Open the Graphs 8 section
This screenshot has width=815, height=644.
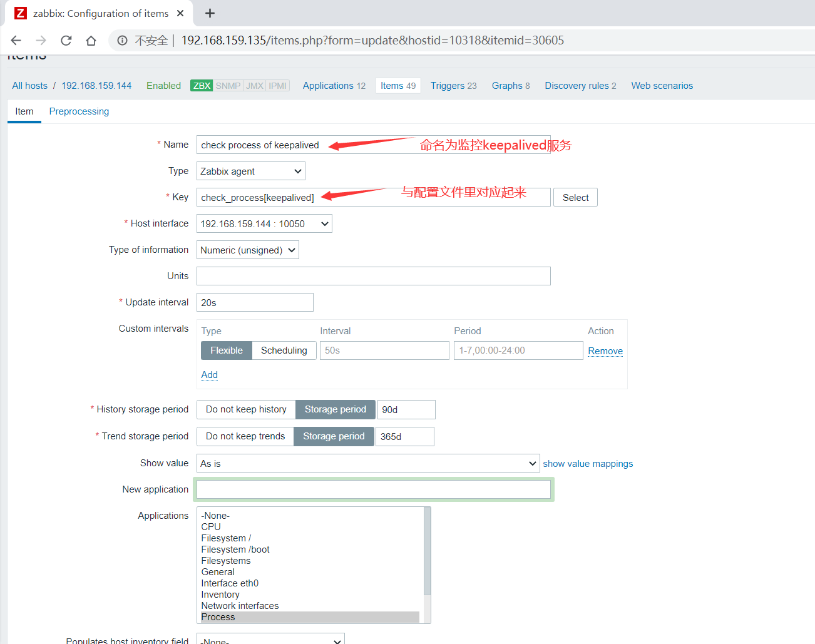pyautogui.click(x=511, y=86)
